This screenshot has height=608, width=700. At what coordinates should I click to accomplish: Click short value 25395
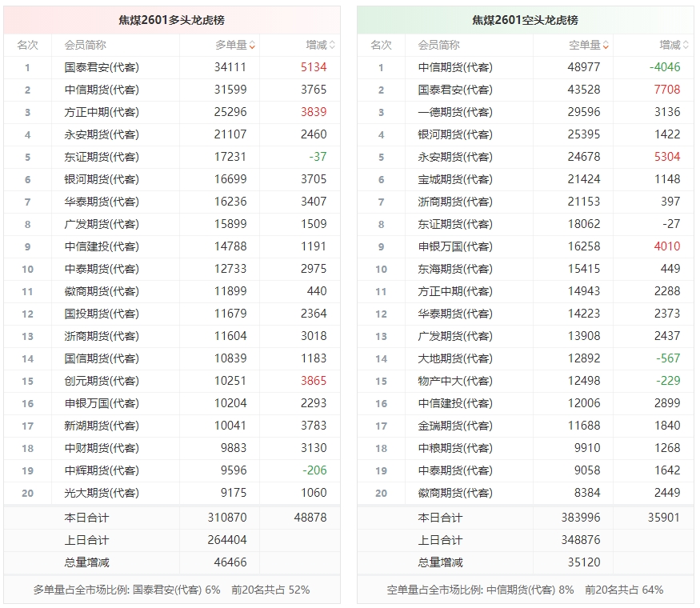pos(583,134)
